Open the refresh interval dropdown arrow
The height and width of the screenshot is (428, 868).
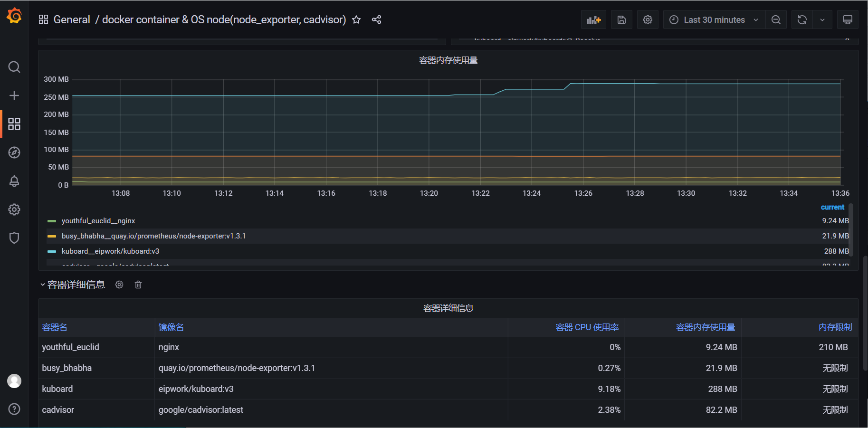[822, 20]
